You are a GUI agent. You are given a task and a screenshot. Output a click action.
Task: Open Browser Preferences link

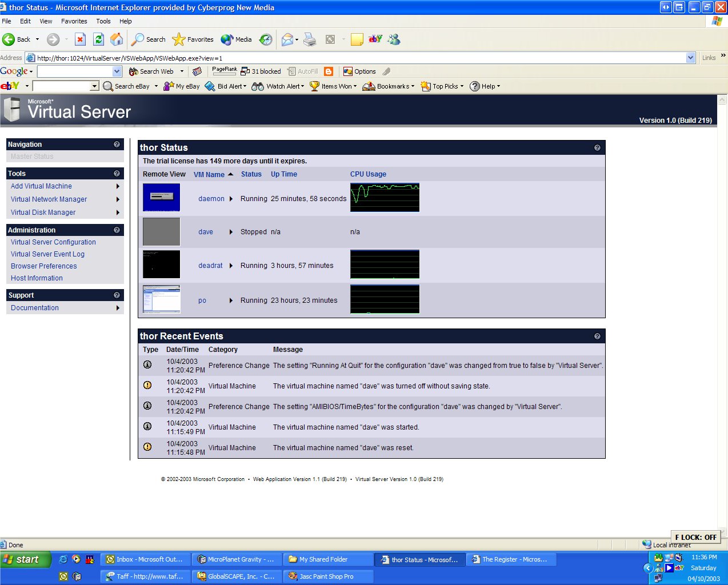click(43, 266)
